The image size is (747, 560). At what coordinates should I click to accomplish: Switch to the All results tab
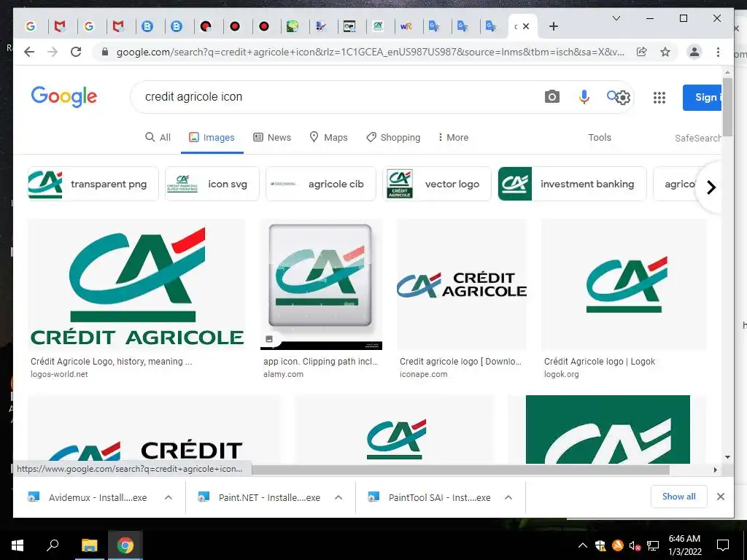coord(158,137)
